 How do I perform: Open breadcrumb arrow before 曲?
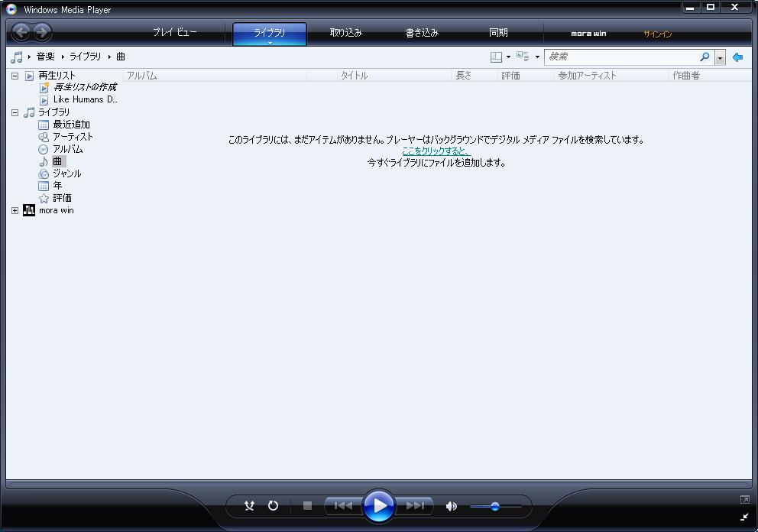pos(109,57)
